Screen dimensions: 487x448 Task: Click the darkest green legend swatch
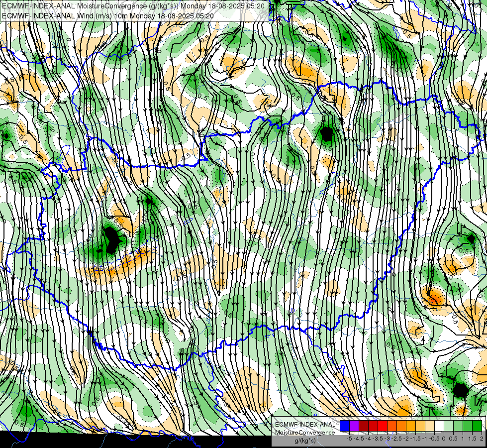[x=477, y=426]
